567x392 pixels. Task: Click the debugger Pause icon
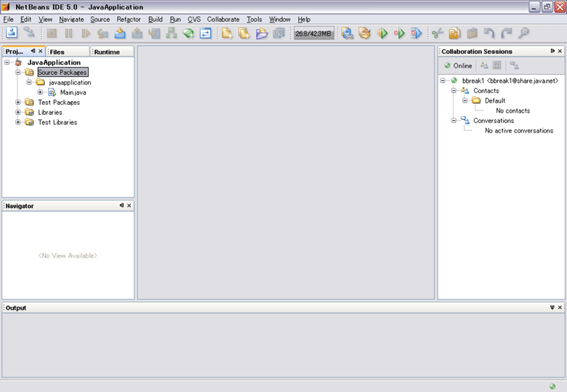coord(69,33)
